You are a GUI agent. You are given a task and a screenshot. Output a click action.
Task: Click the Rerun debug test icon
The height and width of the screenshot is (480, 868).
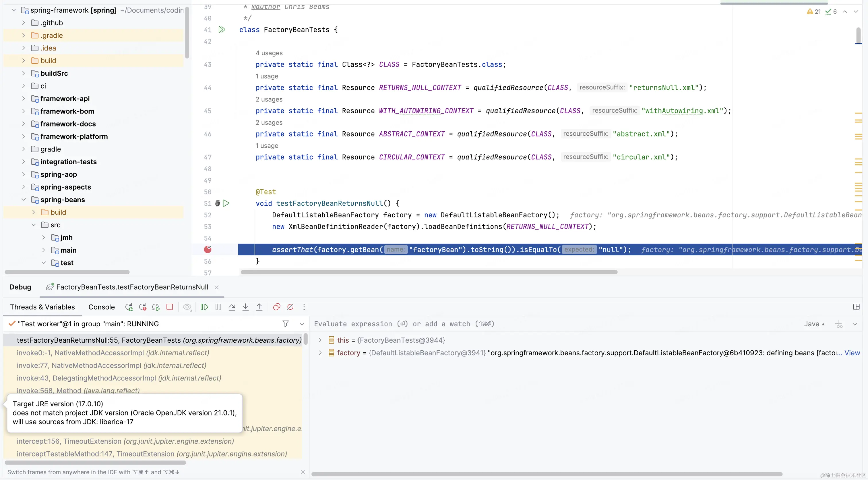coord(129,307)
